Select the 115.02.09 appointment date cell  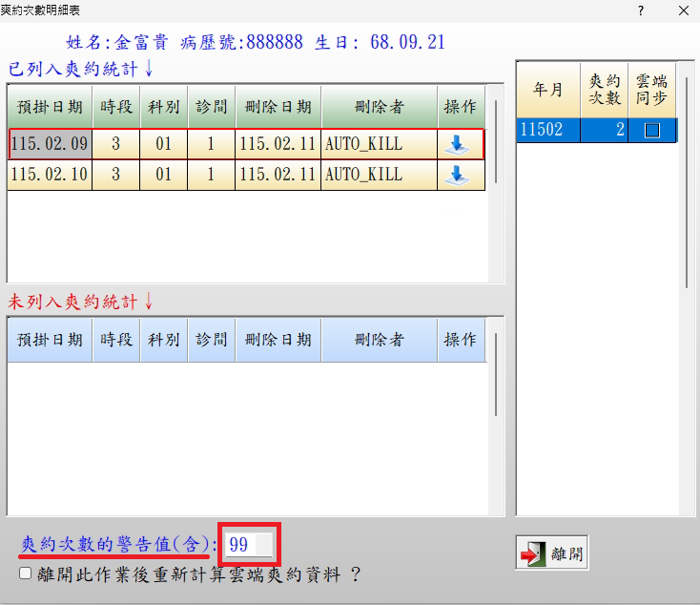tap(50, 145)
